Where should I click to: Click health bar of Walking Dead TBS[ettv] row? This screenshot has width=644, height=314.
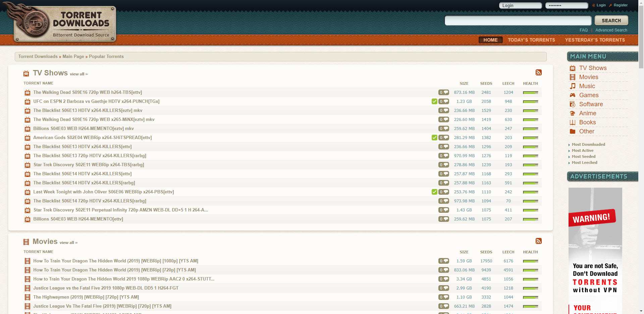(530, 92)
